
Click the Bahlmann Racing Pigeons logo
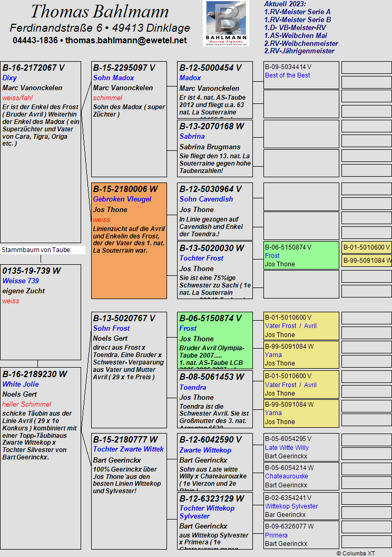[x=226, y=24]
